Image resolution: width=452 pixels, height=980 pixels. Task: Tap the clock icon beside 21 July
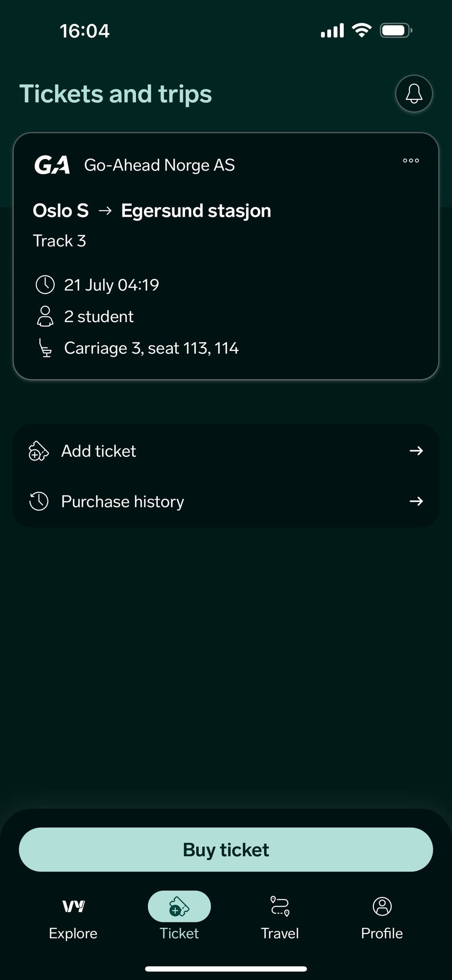45,285
